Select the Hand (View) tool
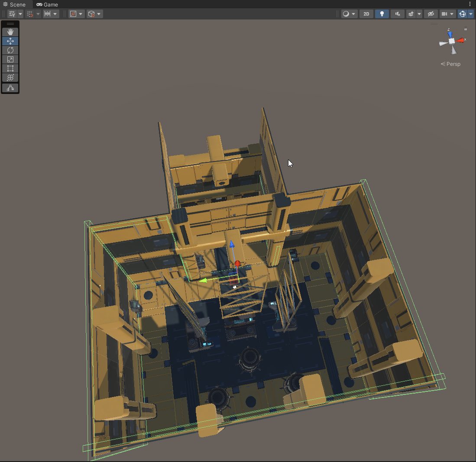This screenshot has height=462, width=476. [x=10, y=32]
